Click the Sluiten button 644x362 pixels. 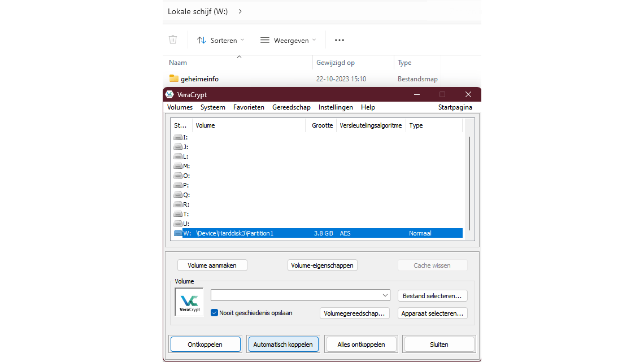(x=439, y=344)
